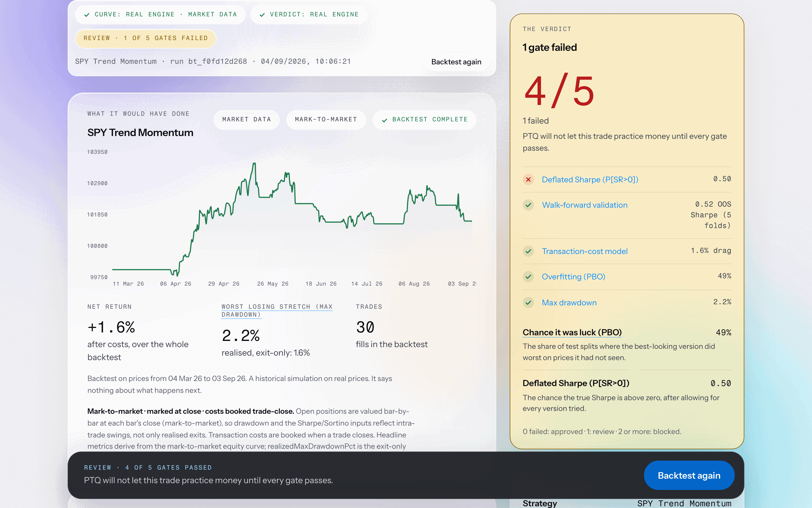Open the Walk-forward validation link
The height and width of the screenshot is (508, 812).
click(x=584, y=205)
